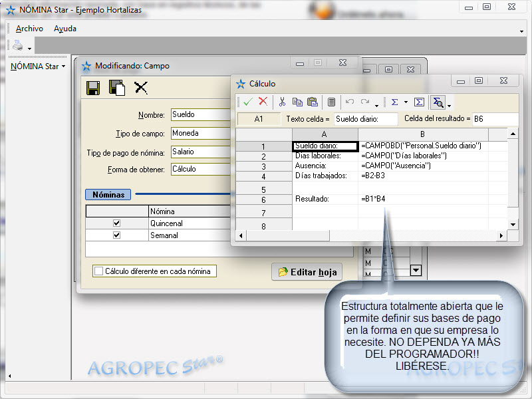Image resolution: width=532 pixels, height=399 pixels.
Task: Click the undo arrow icon
Action: pos(350,102)
